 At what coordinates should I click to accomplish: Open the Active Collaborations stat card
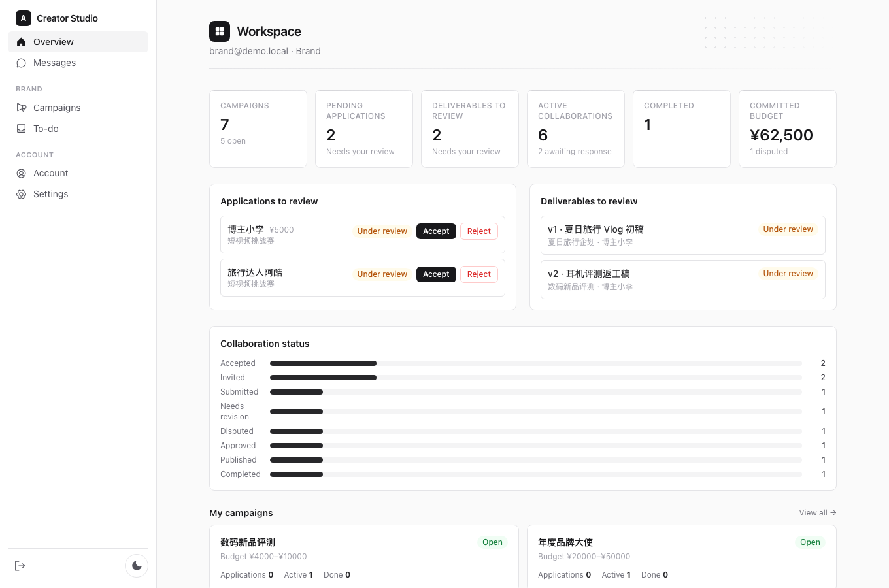point(576,129)
